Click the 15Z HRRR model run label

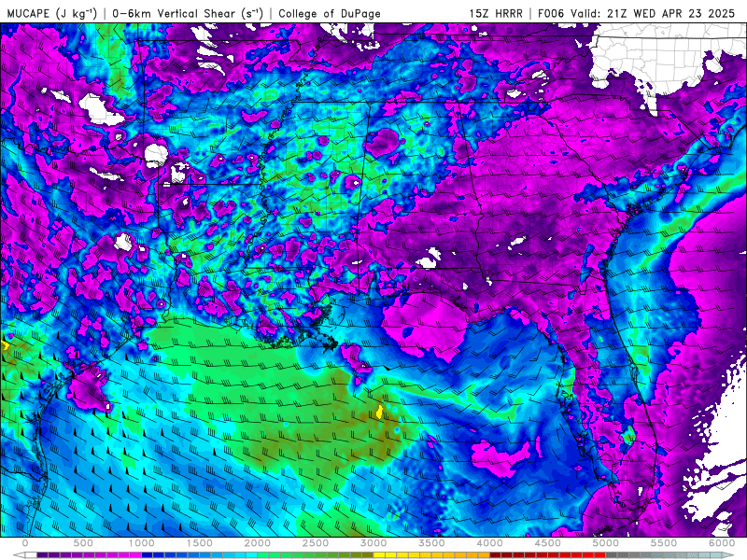point(496,13)
